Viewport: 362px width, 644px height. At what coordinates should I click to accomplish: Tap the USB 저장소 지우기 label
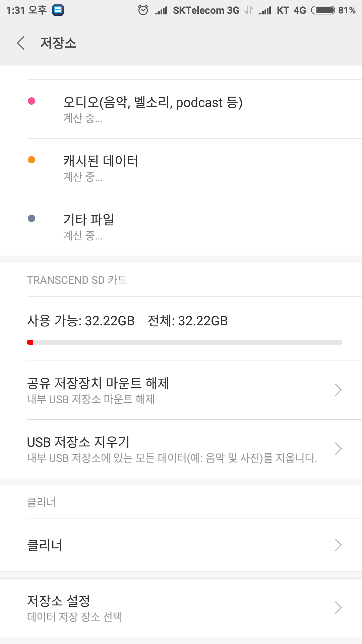pos(78,442)
